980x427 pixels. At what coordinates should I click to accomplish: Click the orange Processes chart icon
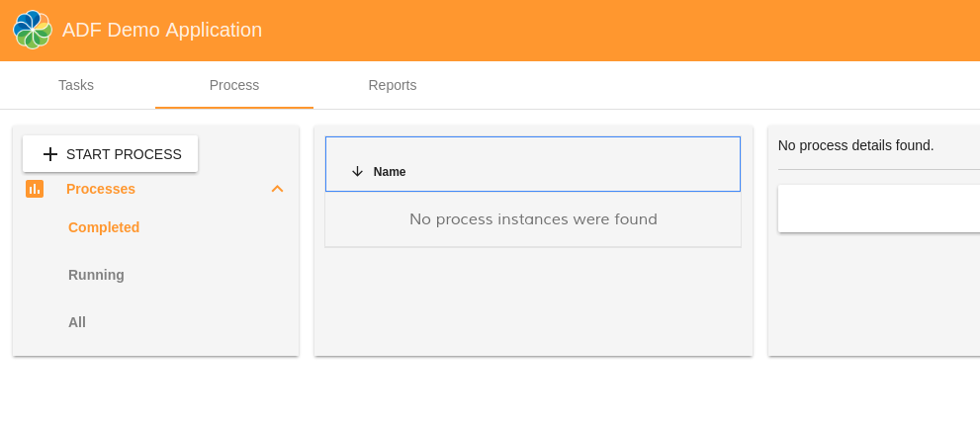35,189
